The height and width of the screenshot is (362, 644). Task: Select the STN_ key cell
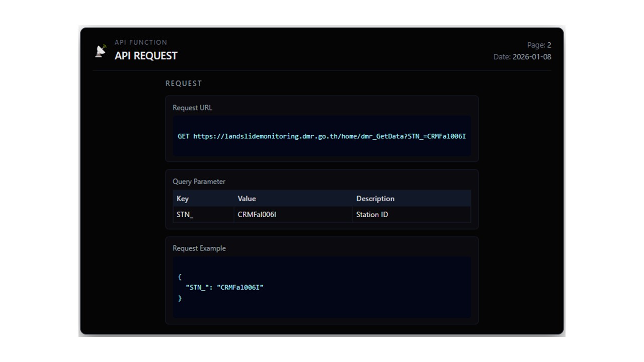click(x=185, y=215)
